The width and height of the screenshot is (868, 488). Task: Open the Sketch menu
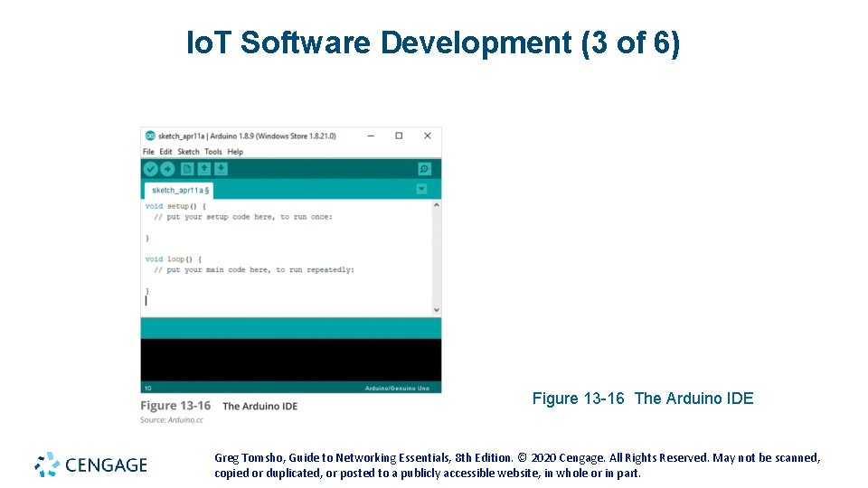[x=188, y=152]
